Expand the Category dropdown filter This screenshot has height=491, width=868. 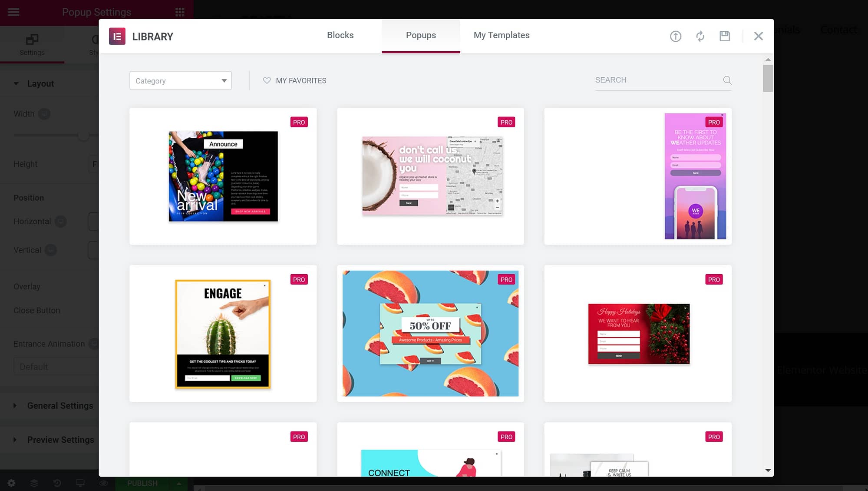tap(181, 80)
